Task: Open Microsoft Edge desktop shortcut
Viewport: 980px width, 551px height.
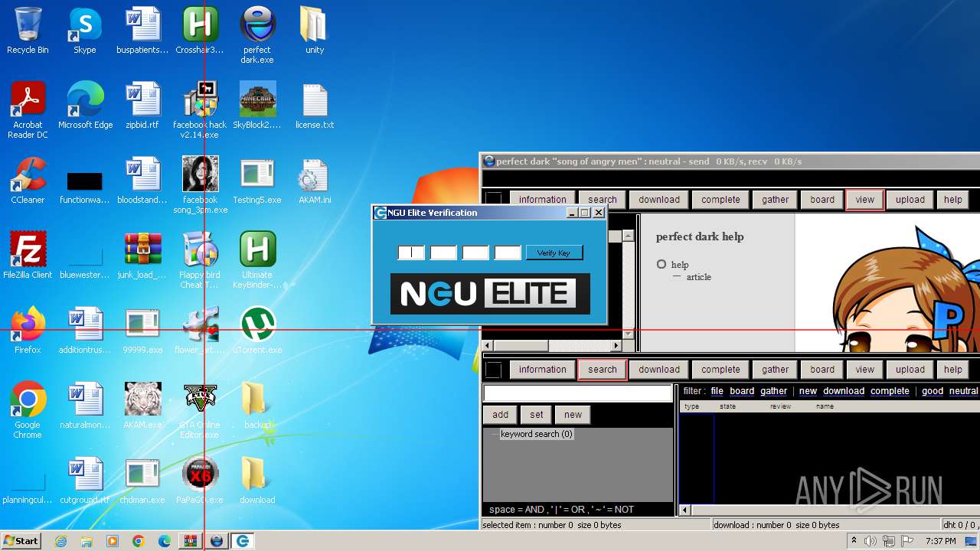Action: (x=85, y=106)
